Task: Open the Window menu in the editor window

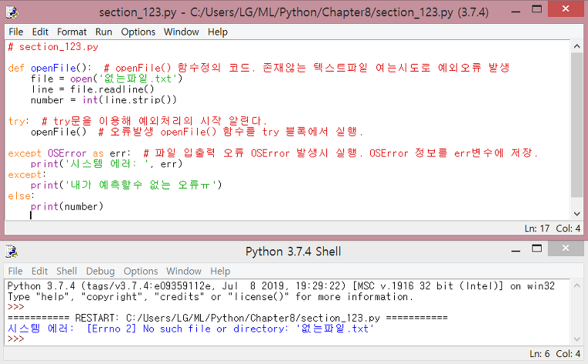Action: tap(181, 32)
